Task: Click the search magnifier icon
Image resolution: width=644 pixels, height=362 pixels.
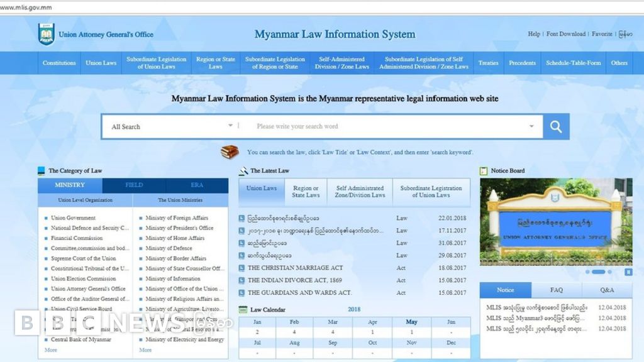Action: click(x=555, y=126)
